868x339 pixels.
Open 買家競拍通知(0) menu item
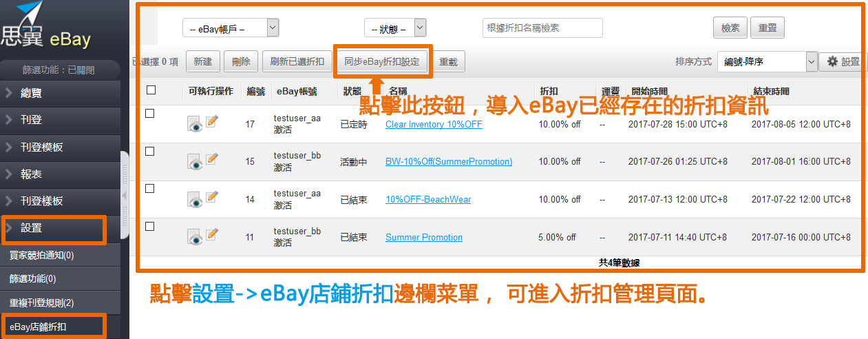point(60,255)
